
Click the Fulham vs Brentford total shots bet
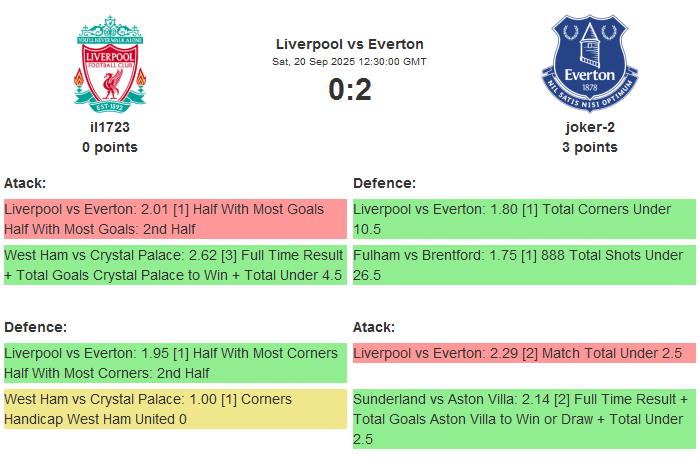(524, 265)
